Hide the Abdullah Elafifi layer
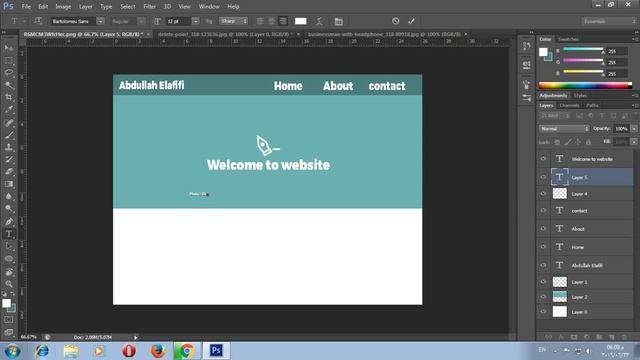This screenshot has height=360, width=640. click(543, 265)
